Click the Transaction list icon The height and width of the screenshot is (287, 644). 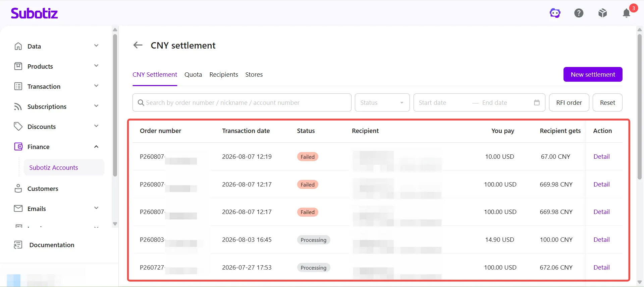click(x=18, y=86)
